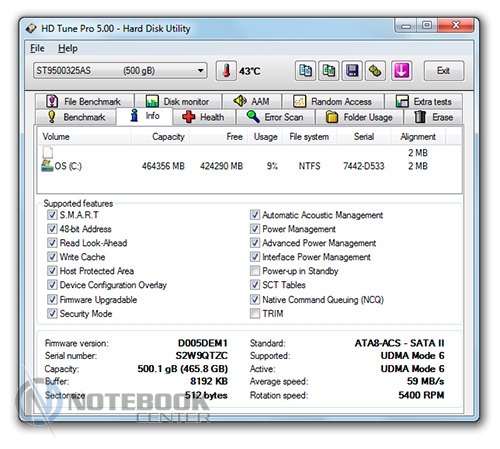Open options via the tools icon
The height and width of the screenshot is (449, 500).
(375, 71)
